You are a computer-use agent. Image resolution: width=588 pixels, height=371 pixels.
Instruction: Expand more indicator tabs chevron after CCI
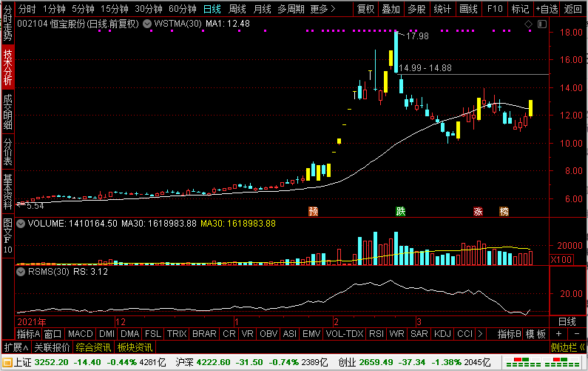[x=480, y=334]
